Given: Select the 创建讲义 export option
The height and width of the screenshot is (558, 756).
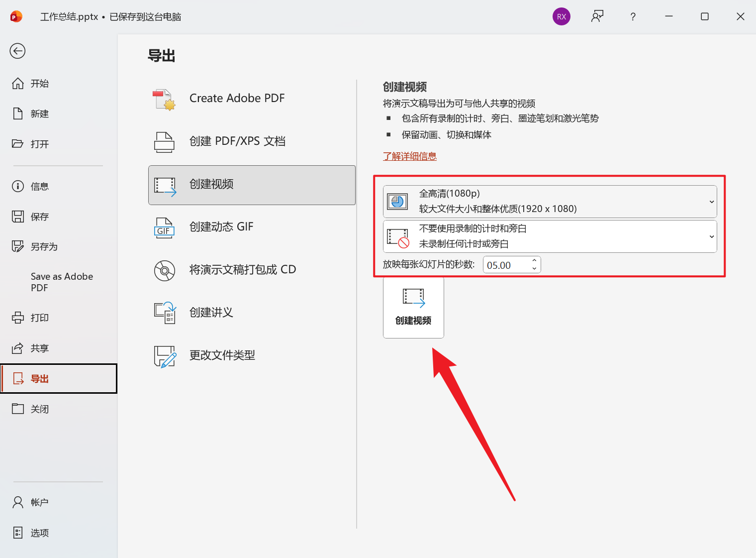Looking at the screenshot, I should 211,313.
